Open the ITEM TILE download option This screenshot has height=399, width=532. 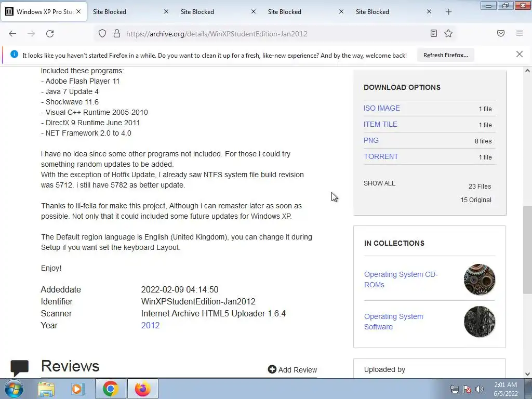pyautogui.click(x=380, y=124)
